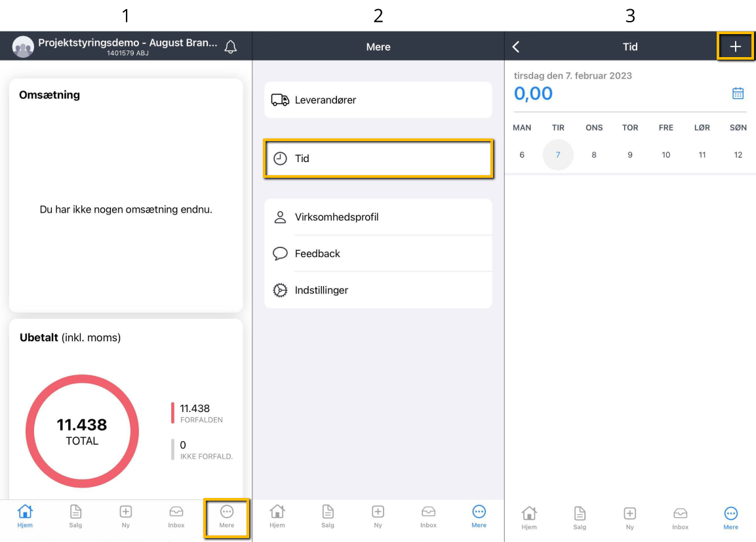Image resolution: width=756 pixels, height=542 pixels.
Task: Open Virksomhedsprofil entry
Action: tap(378, 217)
